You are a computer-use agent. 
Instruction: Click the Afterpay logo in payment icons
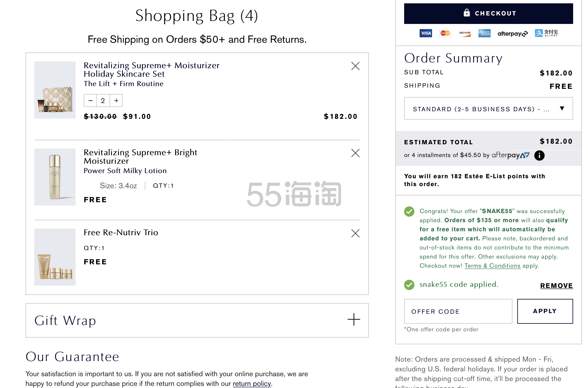pyautogui.click(x=513, y=34)
